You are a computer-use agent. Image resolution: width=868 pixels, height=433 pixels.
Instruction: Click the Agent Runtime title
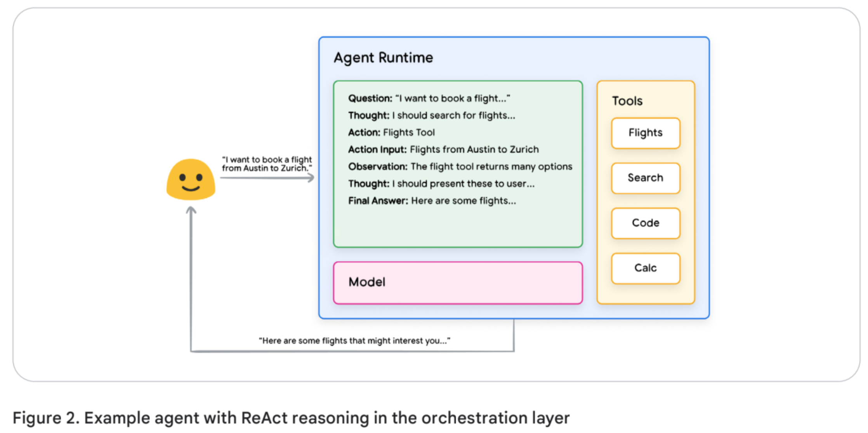coord(383,58)
